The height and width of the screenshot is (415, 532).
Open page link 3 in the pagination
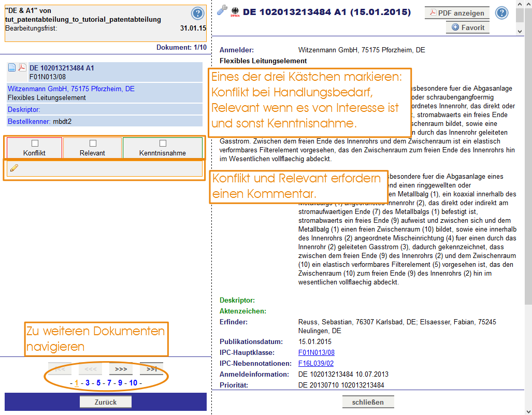click(88, 383)
